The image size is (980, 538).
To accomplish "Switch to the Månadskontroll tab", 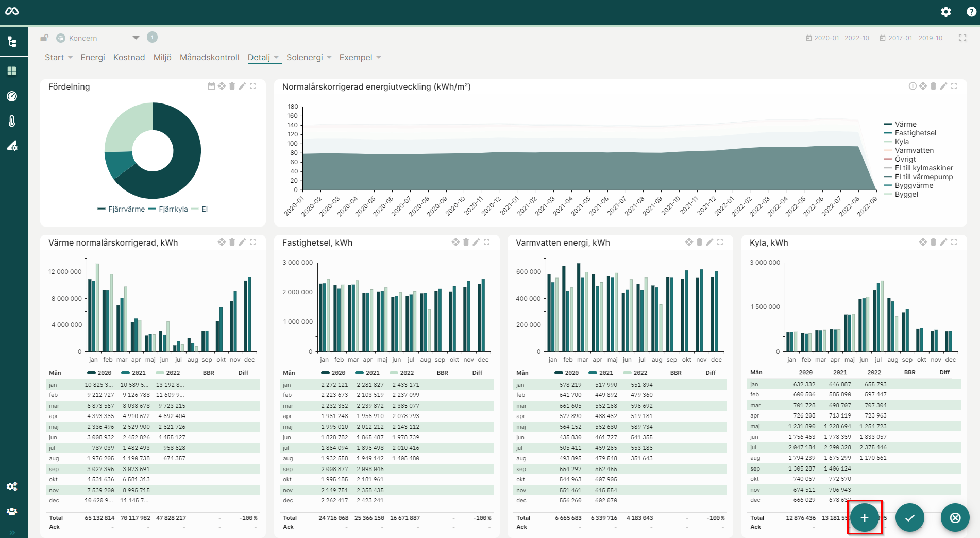I will click(x=210, y=57).
